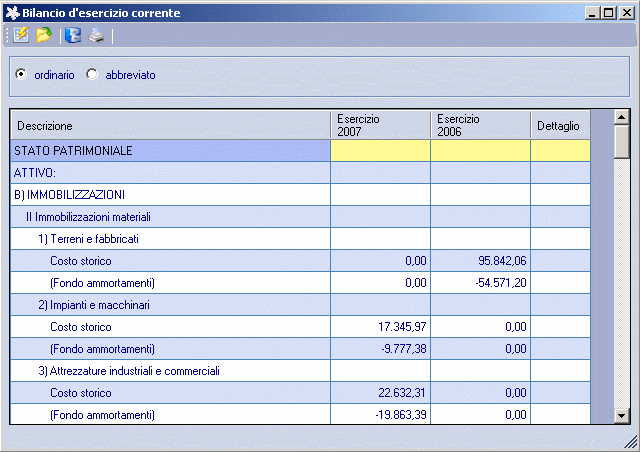
Task: Click the Esercizio 2006 column header
Action: pyautogui.click(x=480, y=125)
